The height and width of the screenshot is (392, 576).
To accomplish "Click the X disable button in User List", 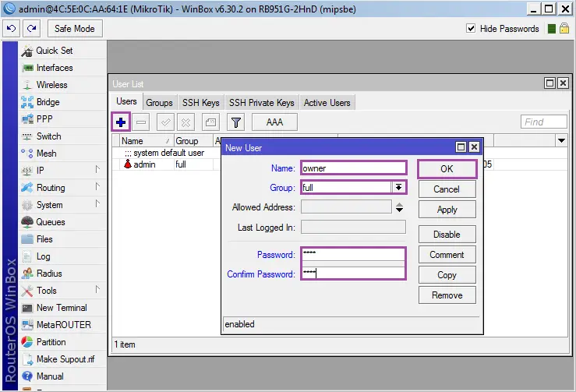I will tap(186, 122).
